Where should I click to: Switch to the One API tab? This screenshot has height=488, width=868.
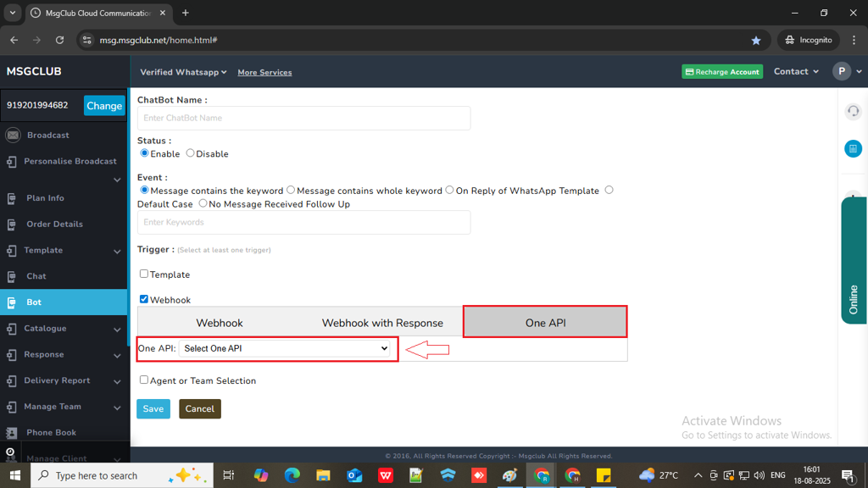pos(545,322)
